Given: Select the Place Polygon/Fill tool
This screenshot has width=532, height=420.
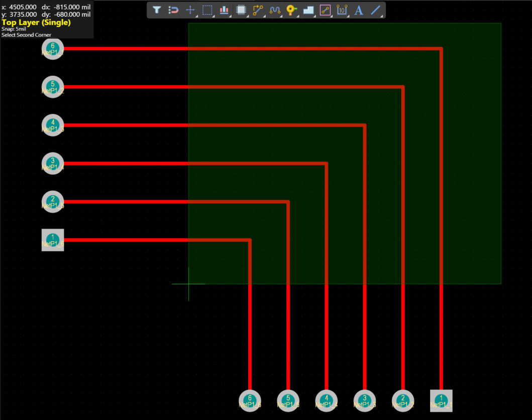Looking at the screenshot, I should [x=308, y=10].
